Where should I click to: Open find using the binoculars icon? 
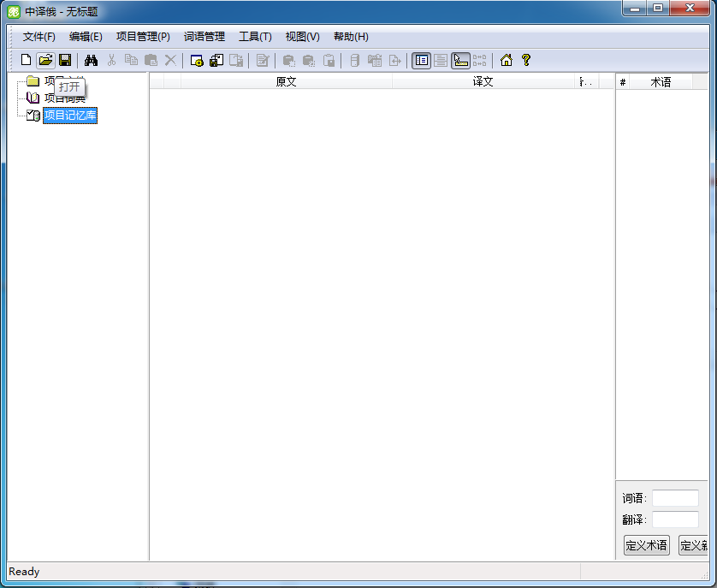[91, 60]
